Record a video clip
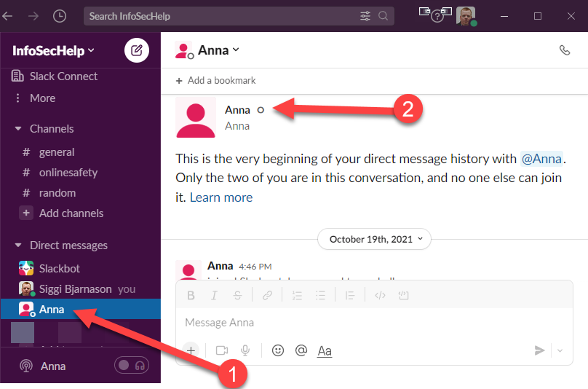The image size is (588, 389). point(222,350)
